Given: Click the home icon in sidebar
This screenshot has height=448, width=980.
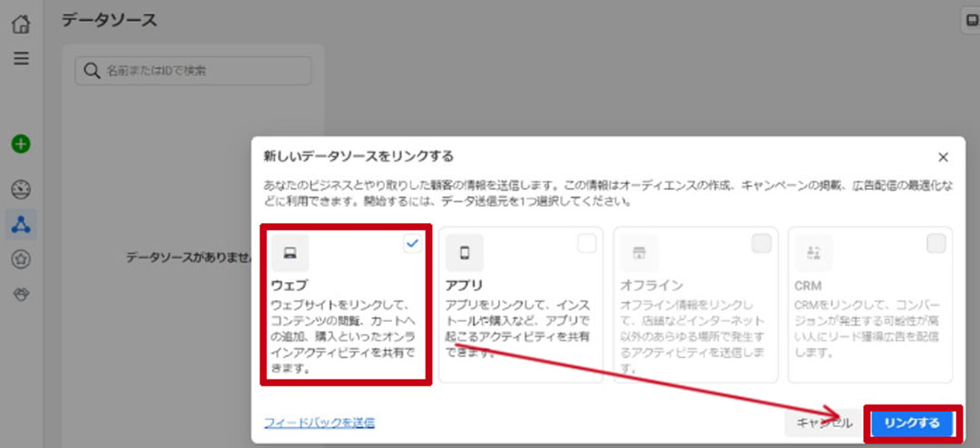Looking at the screenshot, I should (21, 24).
